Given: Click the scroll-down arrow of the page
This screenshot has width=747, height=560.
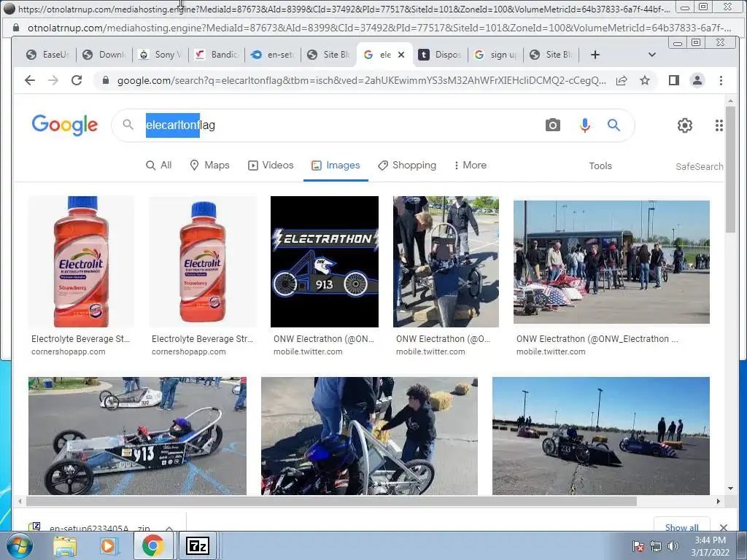Looking at the screenshot, I should [x=730, y=489].
